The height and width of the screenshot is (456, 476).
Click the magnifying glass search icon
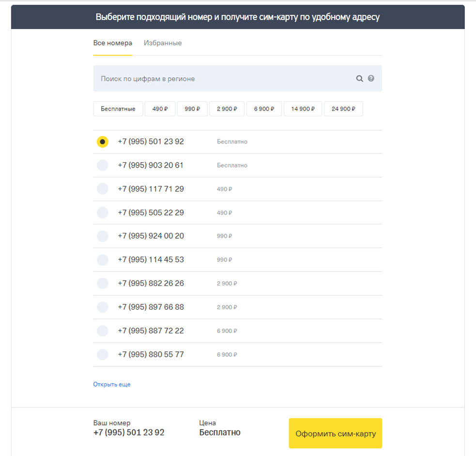359,79
